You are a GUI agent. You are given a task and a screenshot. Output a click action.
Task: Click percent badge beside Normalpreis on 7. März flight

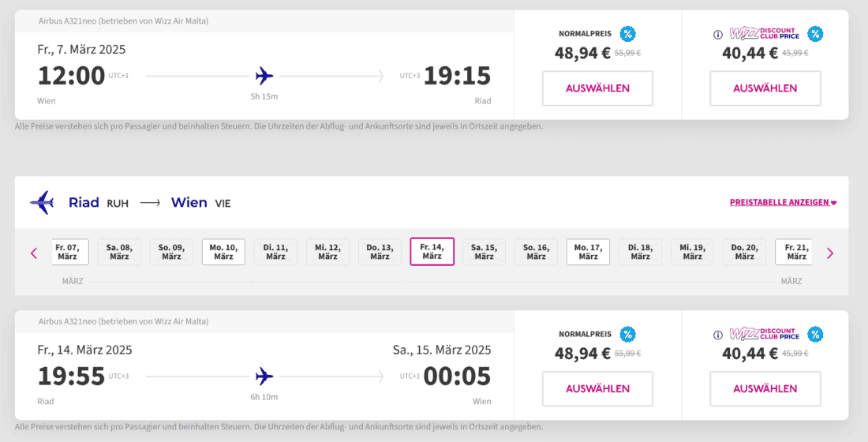627,34
